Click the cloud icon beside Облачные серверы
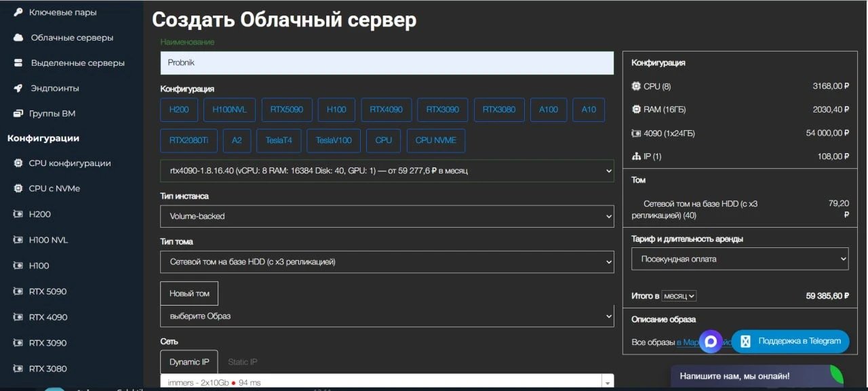Viewport: 868px width, 391px height. (18, 37)
